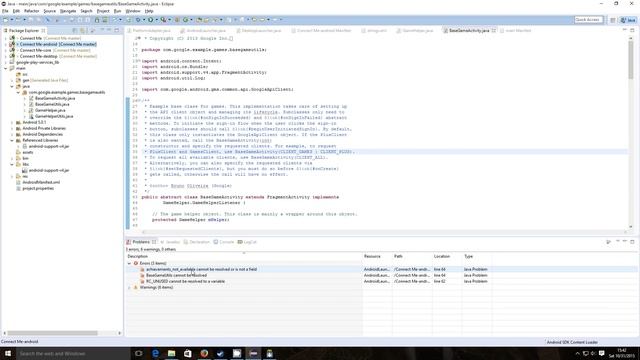The height and width of the screenshot is (360, 640).
Task: Switch to Javadoc tab in bottom panel
Action: [x=170, y=242]
